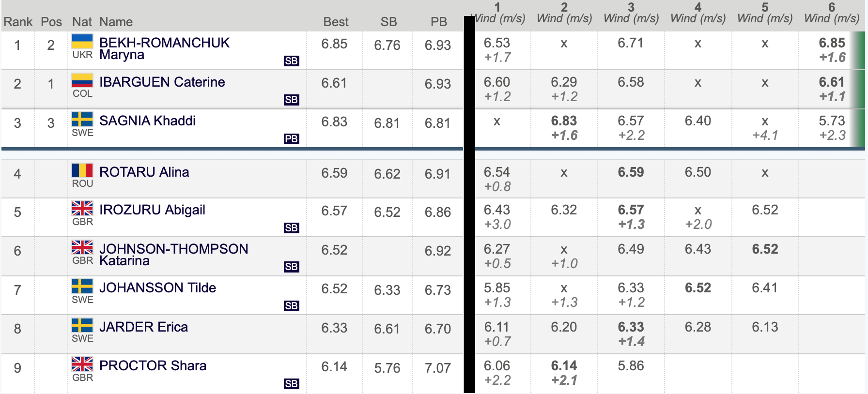
Task: Click British flag beside PROCTOR Shara
Action: 82,364
